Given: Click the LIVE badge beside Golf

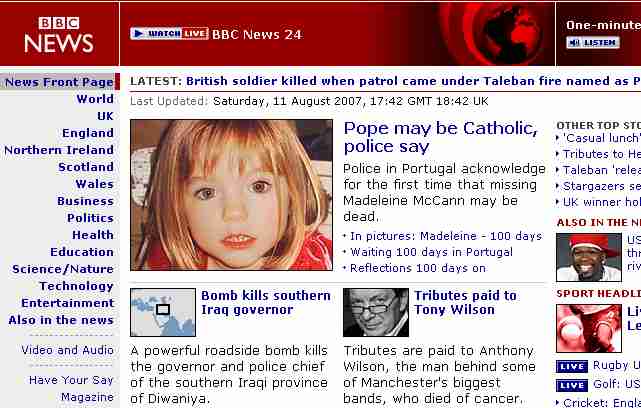Looking at the screenshot, I should (572, 385).
